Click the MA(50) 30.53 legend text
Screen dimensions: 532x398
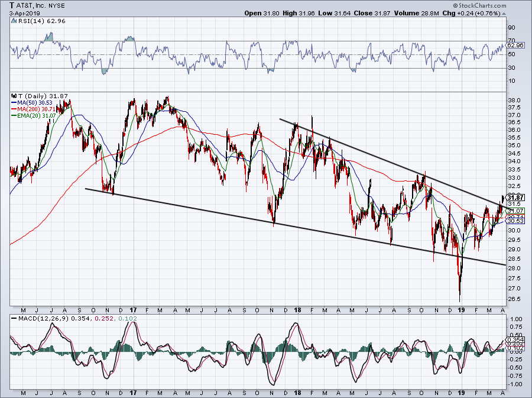coord(35,102)
